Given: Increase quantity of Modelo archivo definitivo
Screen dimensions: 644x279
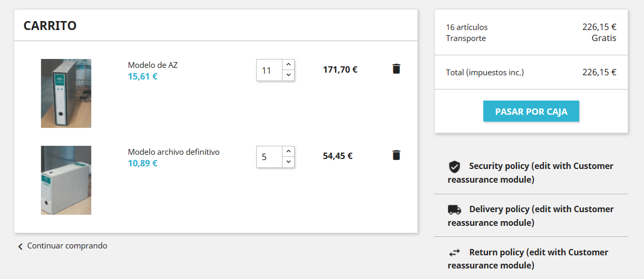Looking at the screenshot, I should [x=288, y=152].
